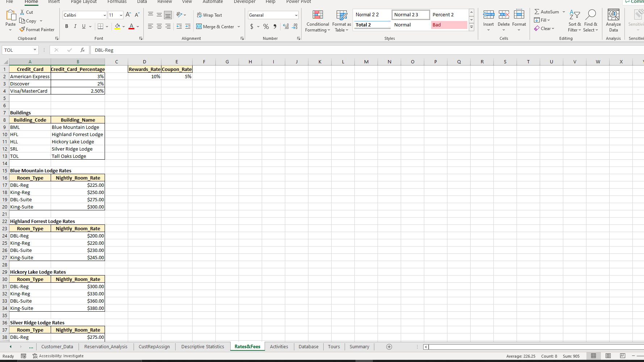Open the Format cells menu

[x=519, y=20]
